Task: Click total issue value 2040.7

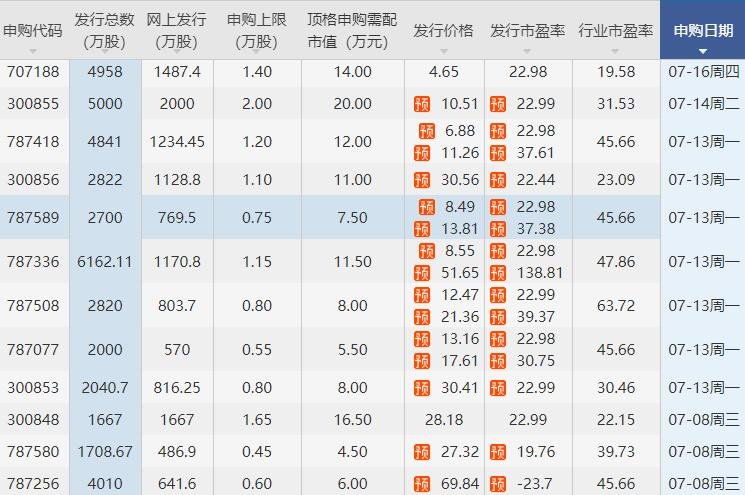Action: coord(105,388)
